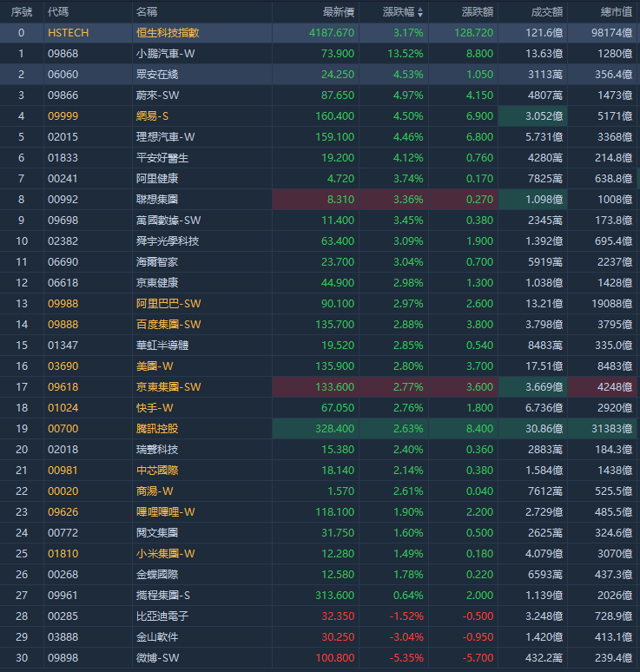640x672 pixels.
Task: Sort by the 漲跌幅 column arrow icon
Action: click(x=420, y=12)
